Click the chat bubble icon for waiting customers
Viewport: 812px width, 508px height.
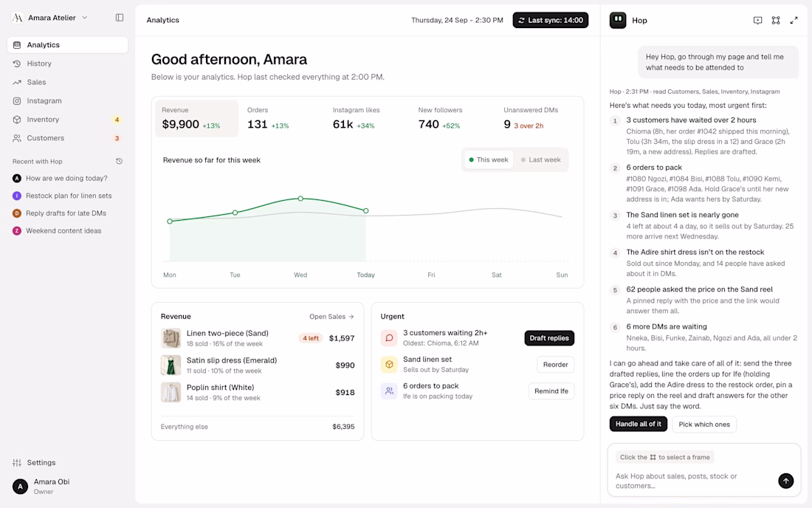pyautogui.click(x=389, y=338)
